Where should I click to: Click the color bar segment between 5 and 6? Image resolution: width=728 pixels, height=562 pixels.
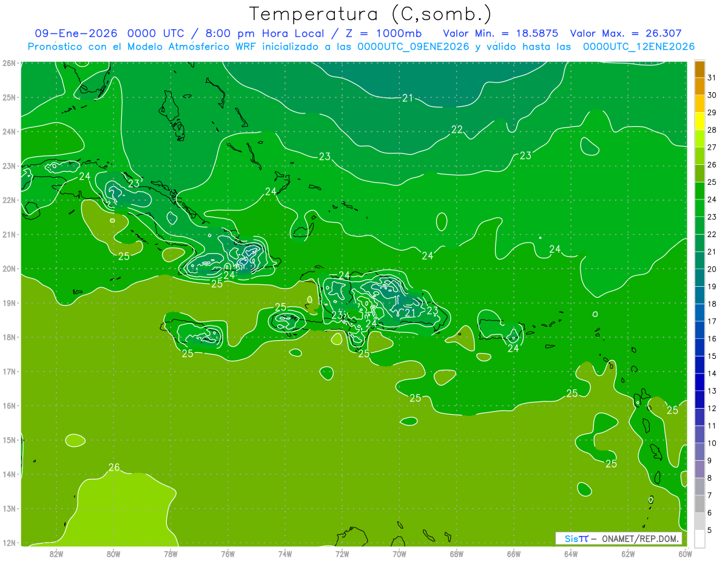click(x=699, y=522)
